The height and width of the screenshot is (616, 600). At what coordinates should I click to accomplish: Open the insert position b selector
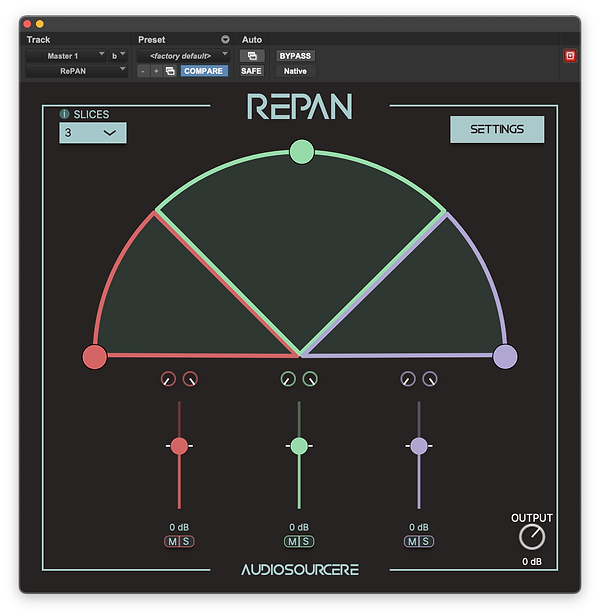117,56
